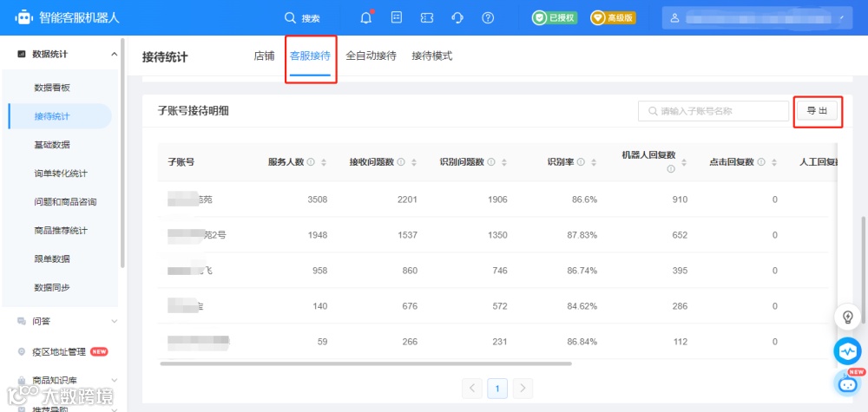Sort by 服务人数 column
868x412 pixels.
click(324, 162)
